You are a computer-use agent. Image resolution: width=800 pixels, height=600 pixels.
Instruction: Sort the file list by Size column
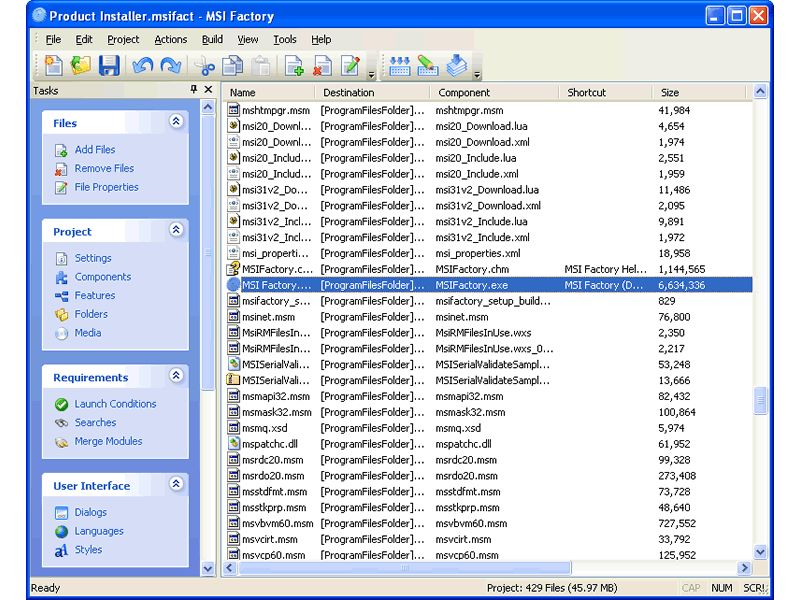[x=699, y=92]
